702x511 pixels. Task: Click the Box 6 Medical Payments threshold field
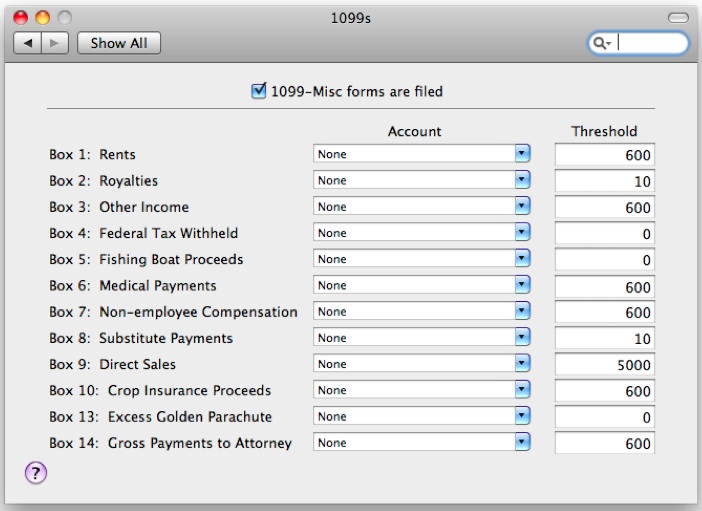[x=604, y=286]
